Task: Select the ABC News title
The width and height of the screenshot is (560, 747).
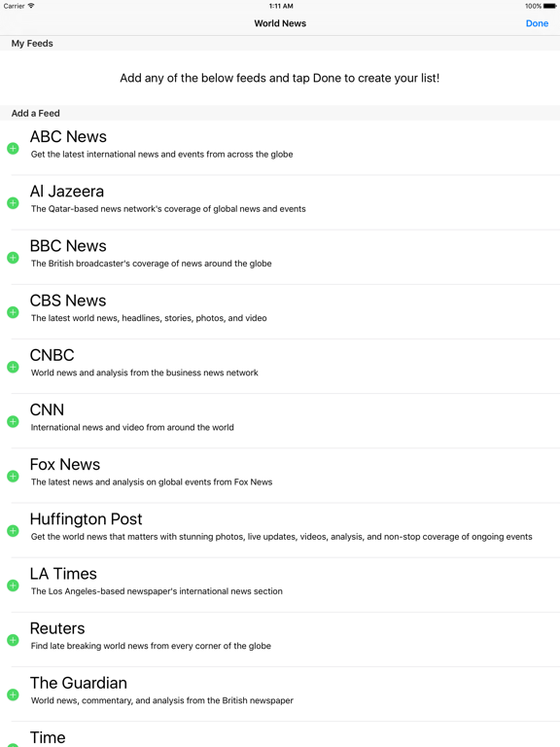Action: (x=68, y=137)
